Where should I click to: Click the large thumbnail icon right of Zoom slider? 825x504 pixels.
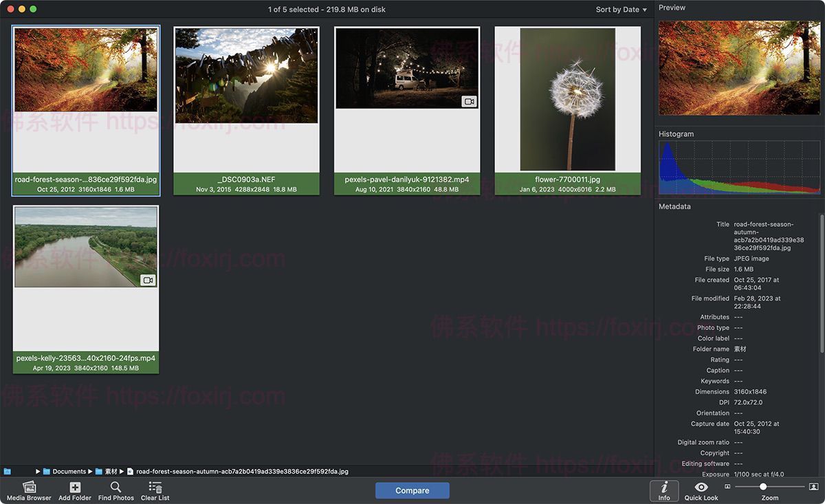(x=814, y=486)
